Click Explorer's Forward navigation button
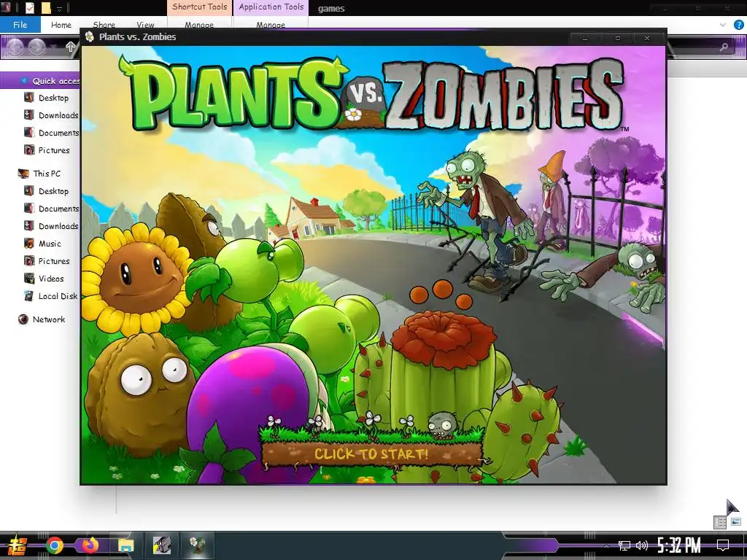 tap(36, 47)
